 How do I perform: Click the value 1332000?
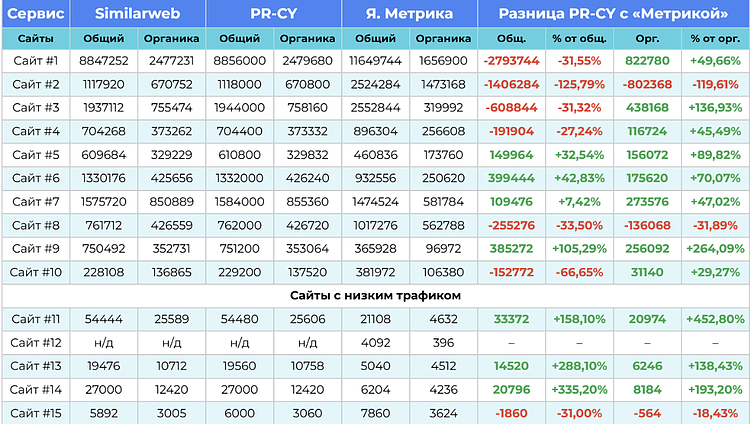tap(239, 178)
